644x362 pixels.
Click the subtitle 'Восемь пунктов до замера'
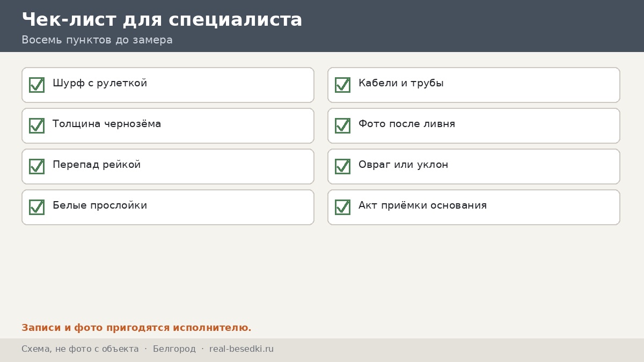[x=97, y=40]
